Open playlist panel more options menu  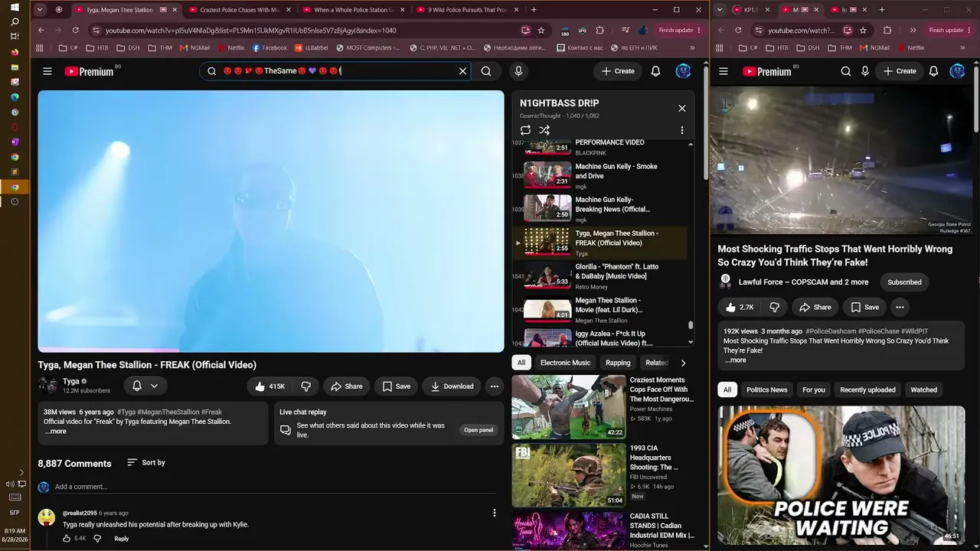(x=682, y=130)
